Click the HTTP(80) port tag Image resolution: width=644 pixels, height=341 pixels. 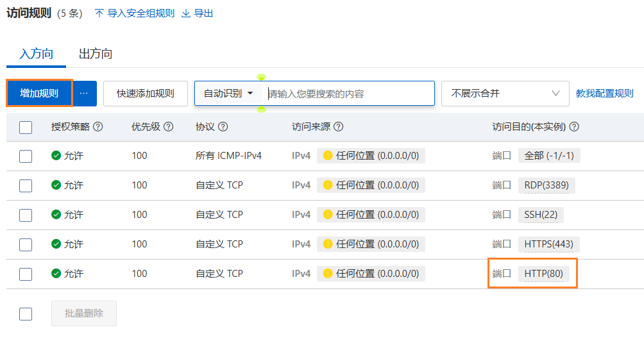(x=544, y=273)
